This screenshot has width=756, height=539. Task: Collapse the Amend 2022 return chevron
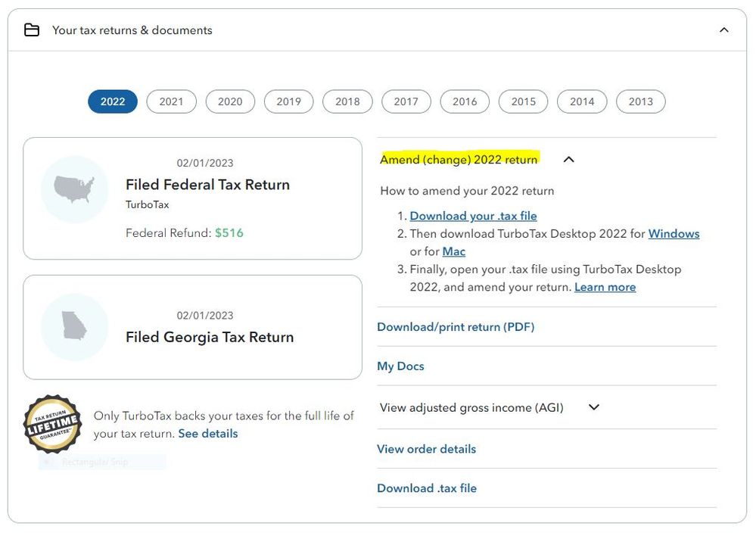click(x=569, y=160)
